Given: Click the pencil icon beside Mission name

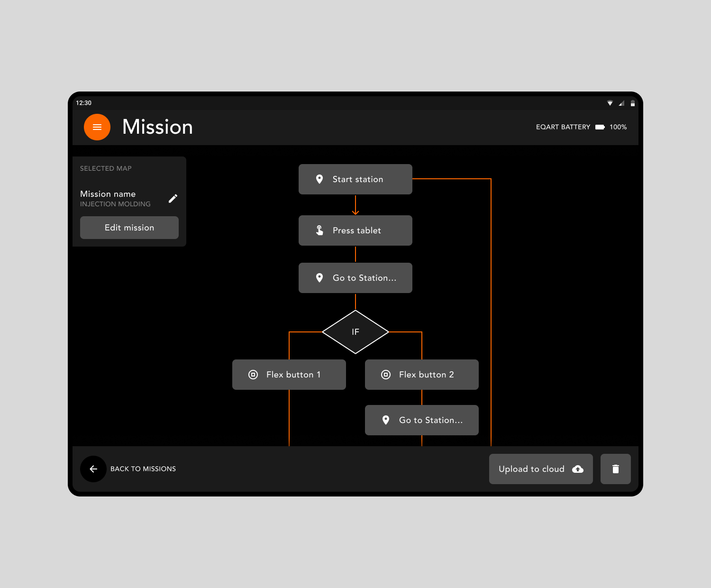Looking at the screenshot, I should [x=173, y=198].
